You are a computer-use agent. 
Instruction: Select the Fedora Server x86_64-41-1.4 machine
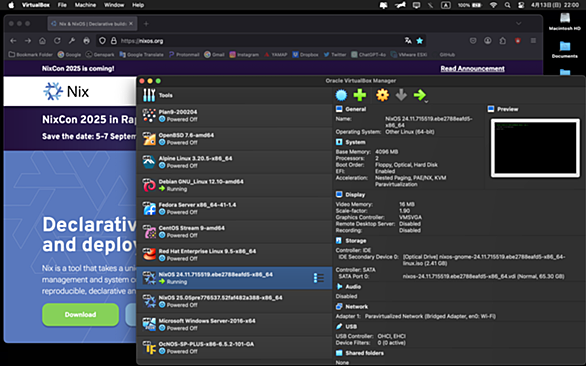point(234,208)
